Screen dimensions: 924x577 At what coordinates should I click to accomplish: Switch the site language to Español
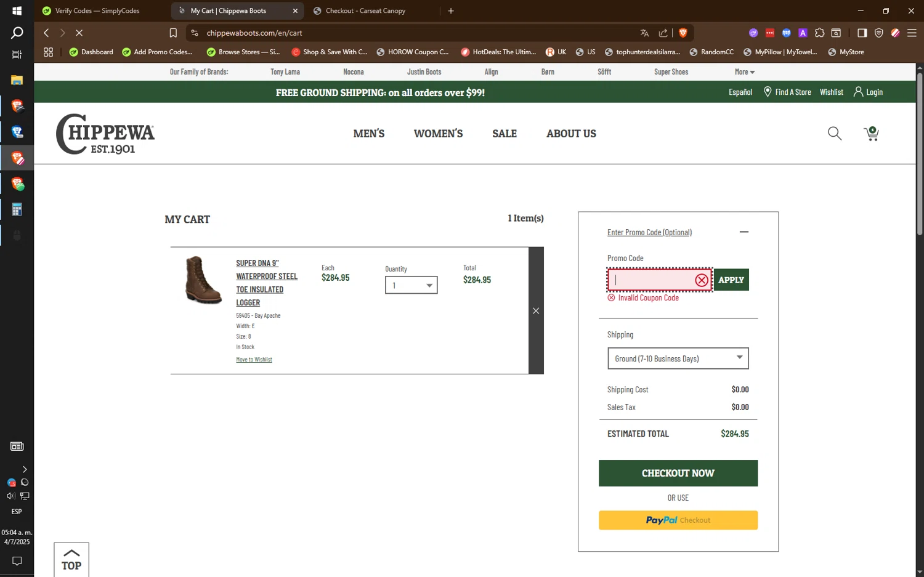point(740,92)
